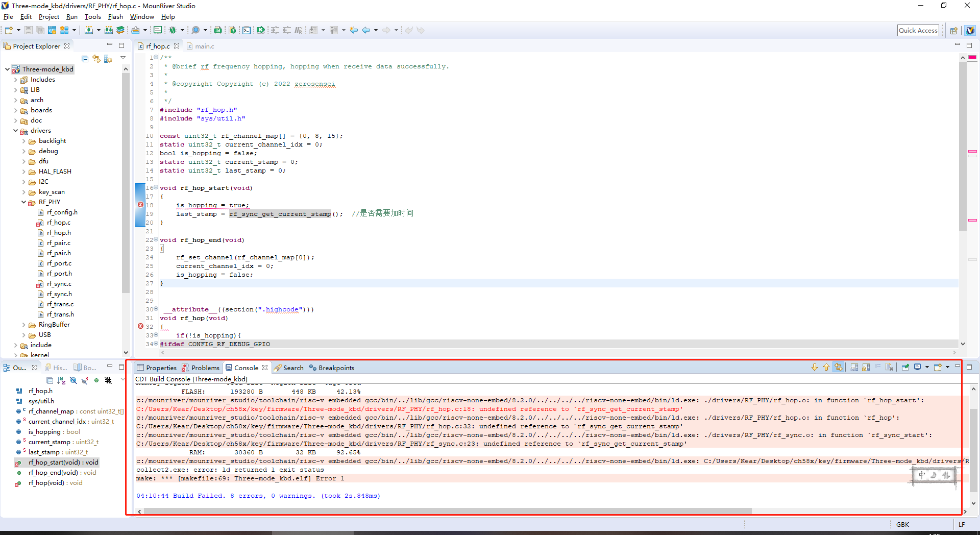Click the console horizontal scrollbar
980x535 pixels.
point(448,511)
